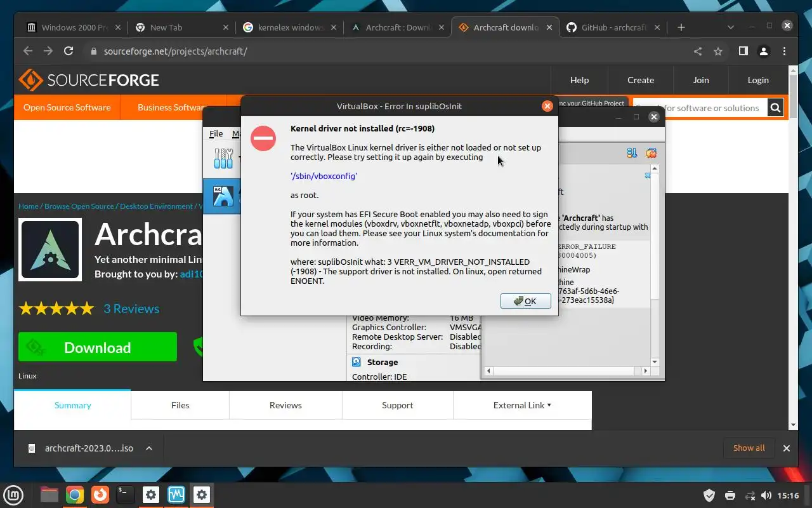This screenshot has width=812, height=508.
Task: Switch to the GitHub - archcraft tab
Action: [613, 27]
